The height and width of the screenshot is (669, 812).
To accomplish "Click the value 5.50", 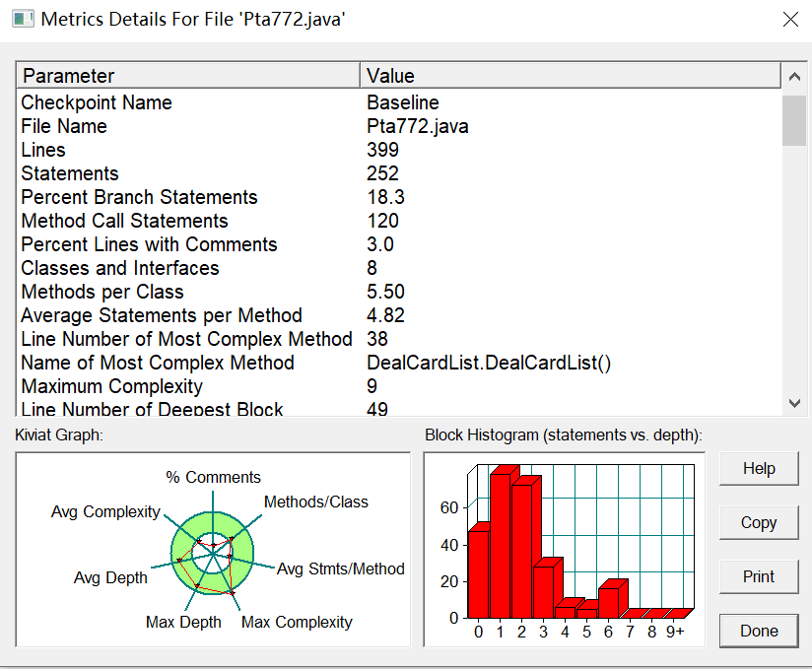I will click(386, 292).
